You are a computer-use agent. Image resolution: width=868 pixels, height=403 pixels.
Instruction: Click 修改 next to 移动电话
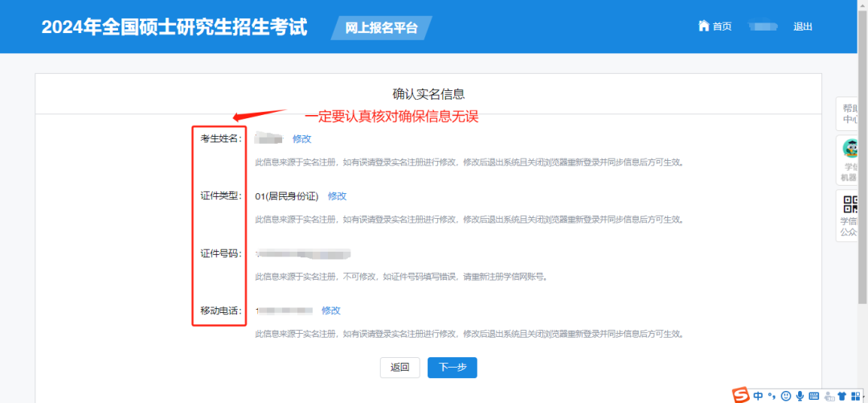(x=331, y=310)
